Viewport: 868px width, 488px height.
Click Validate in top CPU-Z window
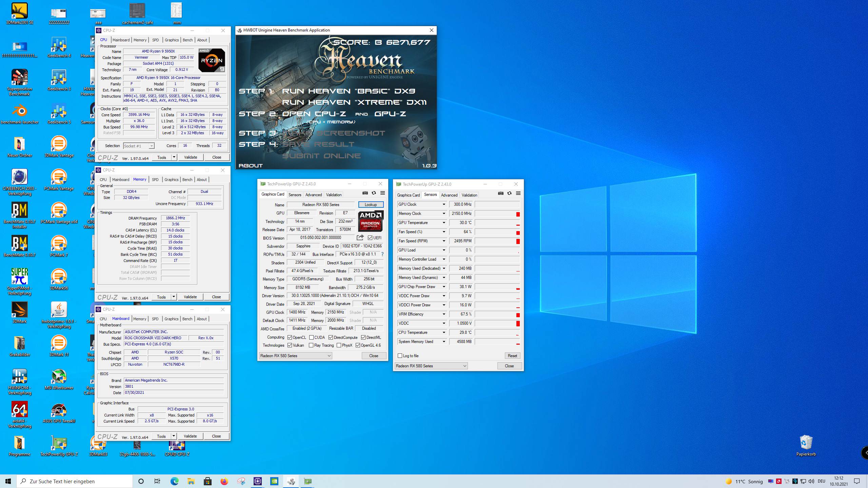(191, 157)
